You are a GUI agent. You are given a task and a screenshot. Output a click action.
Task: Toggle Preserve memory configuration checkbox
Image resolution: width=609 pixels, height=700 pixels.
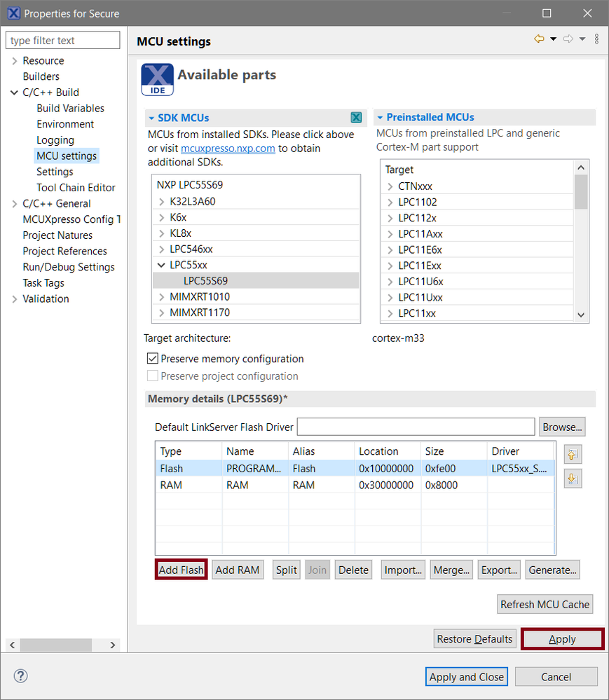click(x=153, y=359)
